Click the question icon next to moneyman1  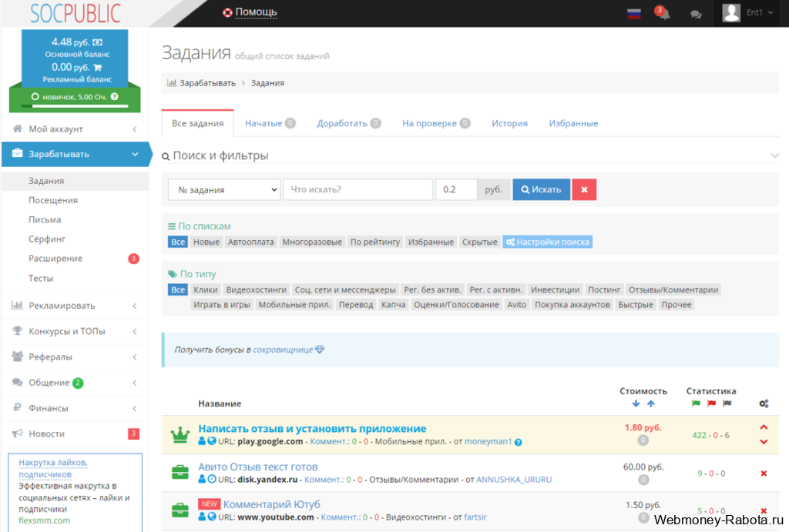coord(519,442)
